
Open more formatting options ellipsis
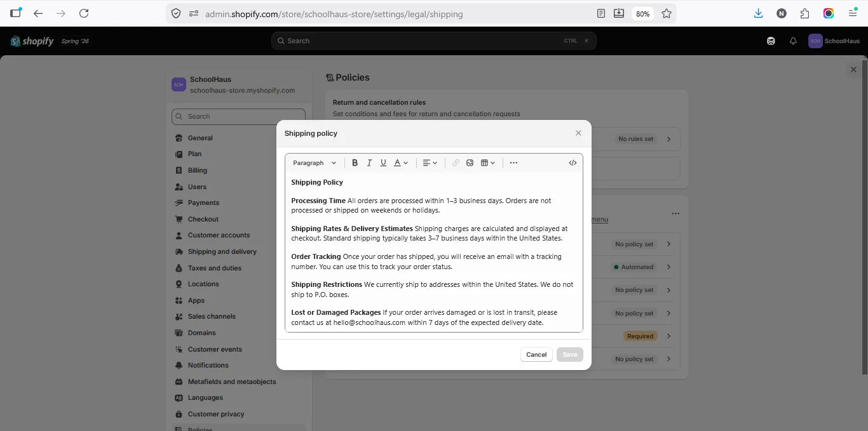pyautogui.click(x=513, y=163)
